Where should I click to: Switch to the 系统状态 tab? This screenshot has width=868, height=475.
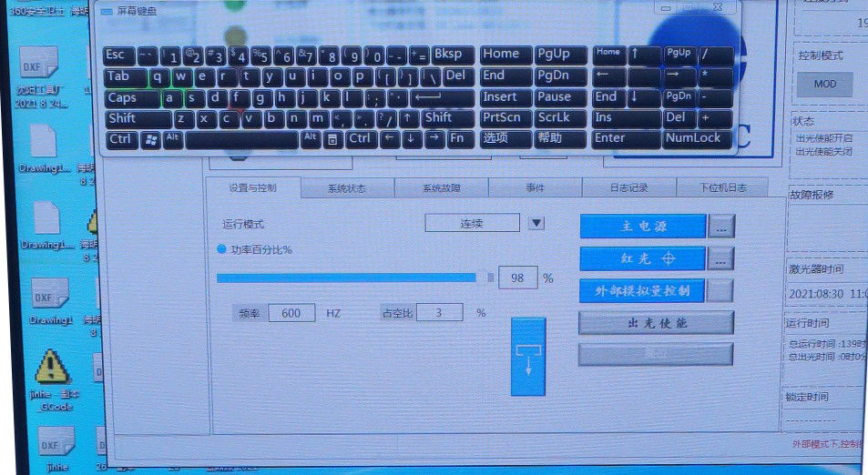click(346, 188)
